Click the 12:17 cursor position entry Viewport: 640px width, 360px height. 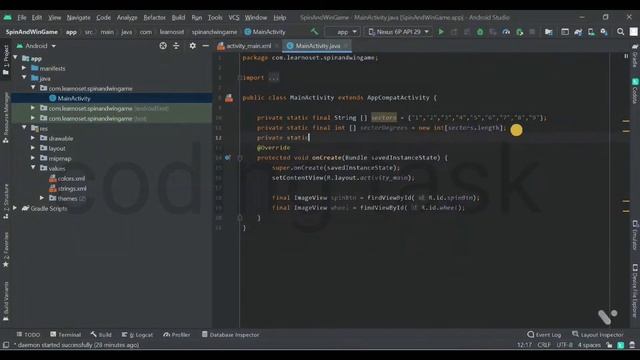point(524,345)
